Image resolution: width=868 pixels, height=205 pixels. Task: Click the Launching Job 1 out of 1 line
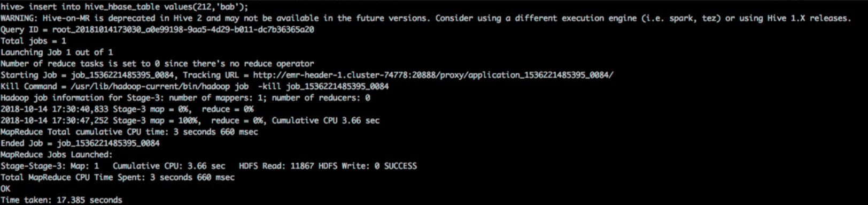pyautogui.click(x=57, y=52)
